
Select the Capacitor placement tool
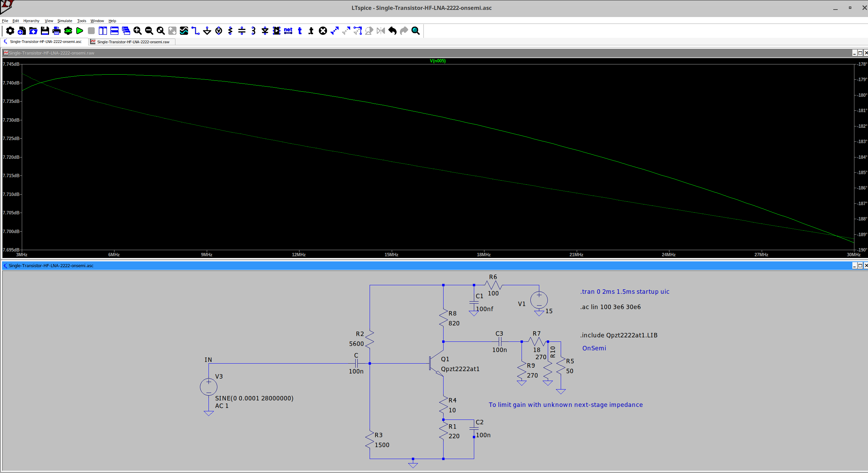pyautogui.click(x=242, y=31)
